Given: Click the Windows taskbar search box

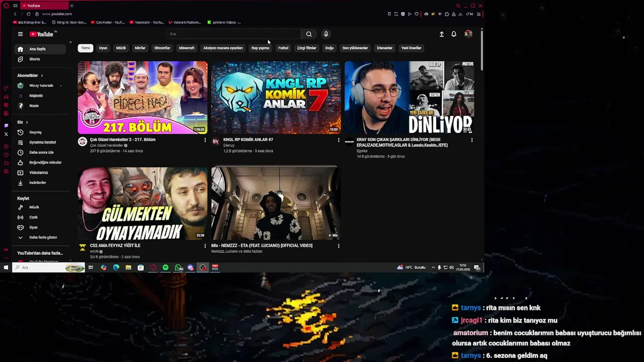Looking at the screenshot, I should [48, 267].
